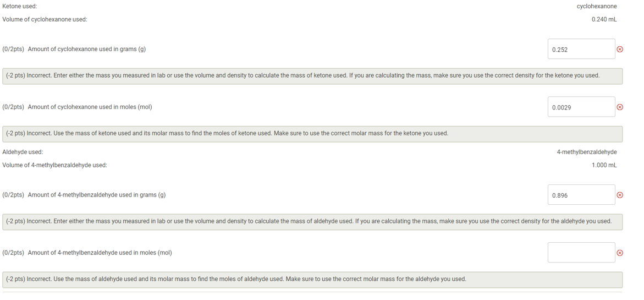Click the 1.000 mL volume value
The image size is (644, 300).
[604, 165]
